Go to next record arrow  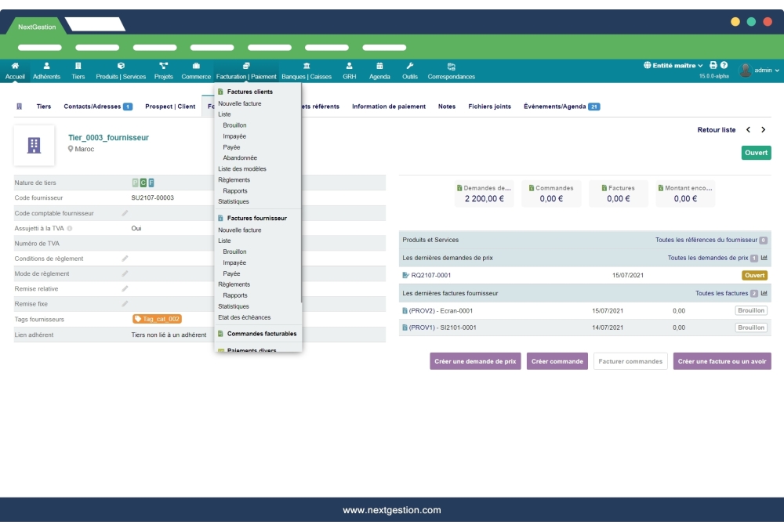click(763, 130)
